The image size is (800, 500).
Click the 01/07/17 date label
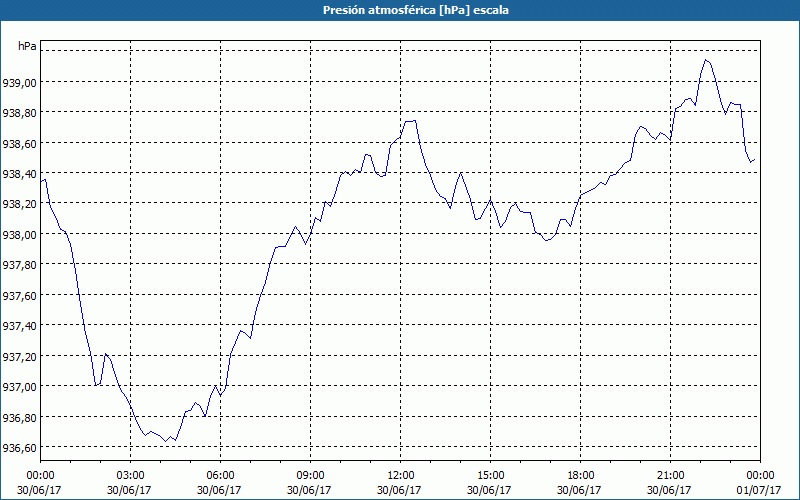[759, 490]
